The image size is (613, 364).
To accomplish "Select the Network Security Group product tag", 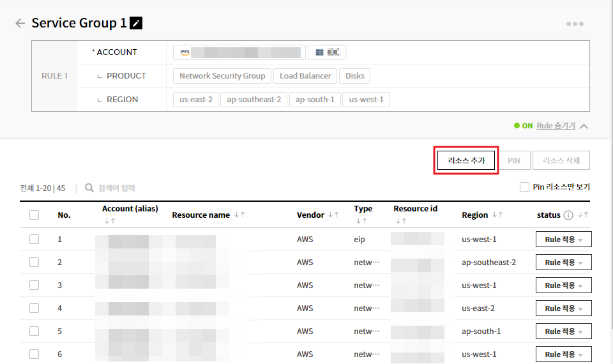I will click(222, 76).
